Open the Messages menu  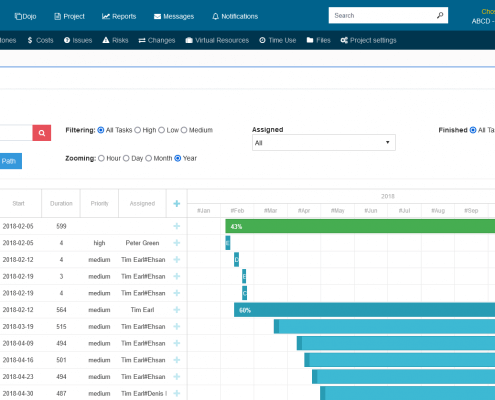point(174,16)
